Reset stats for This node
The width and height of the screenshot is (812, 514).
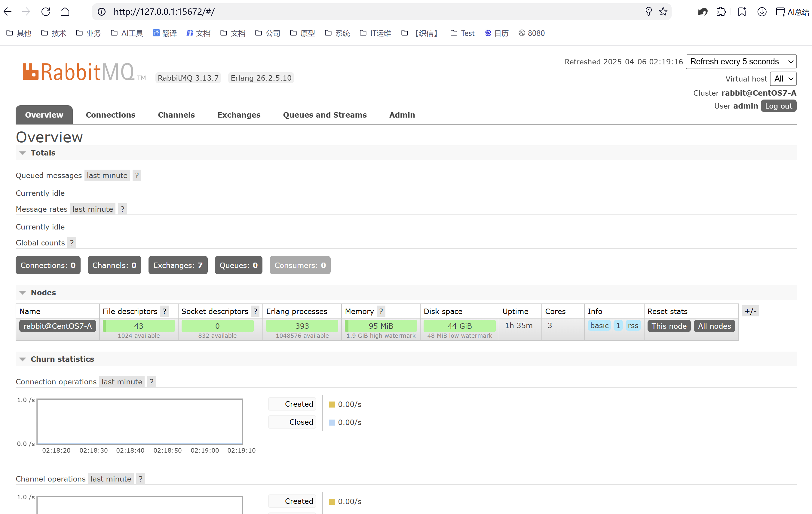[669, 326]
